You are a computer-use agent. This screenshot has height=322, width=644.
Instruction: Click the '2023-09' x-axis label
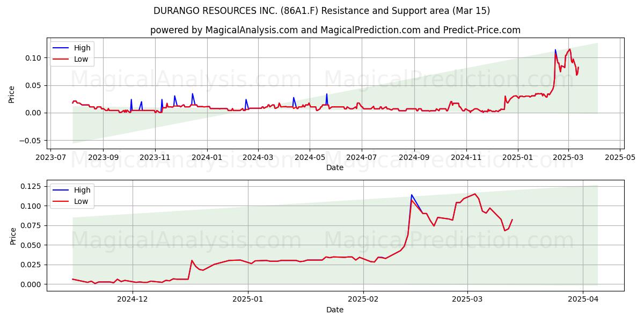[103, 158]
